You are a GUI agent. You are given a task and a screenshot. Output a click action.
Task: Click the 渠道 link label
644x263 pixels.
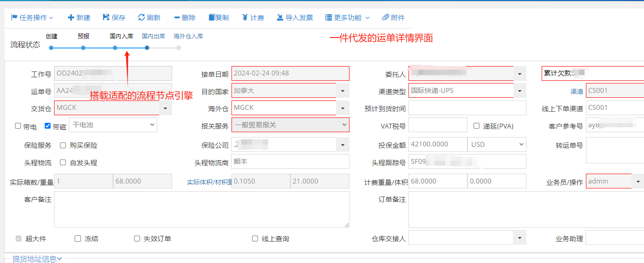[577, 92]
